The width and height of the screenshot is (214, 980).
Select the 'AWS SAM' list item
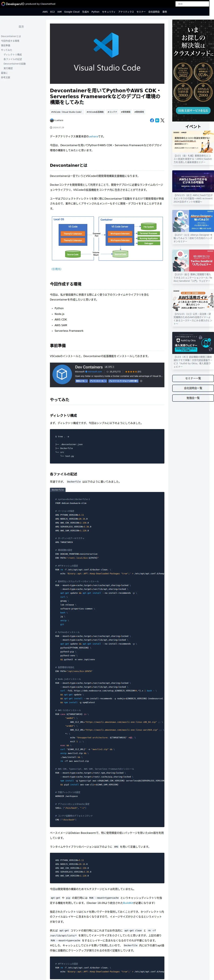(61, 325)
